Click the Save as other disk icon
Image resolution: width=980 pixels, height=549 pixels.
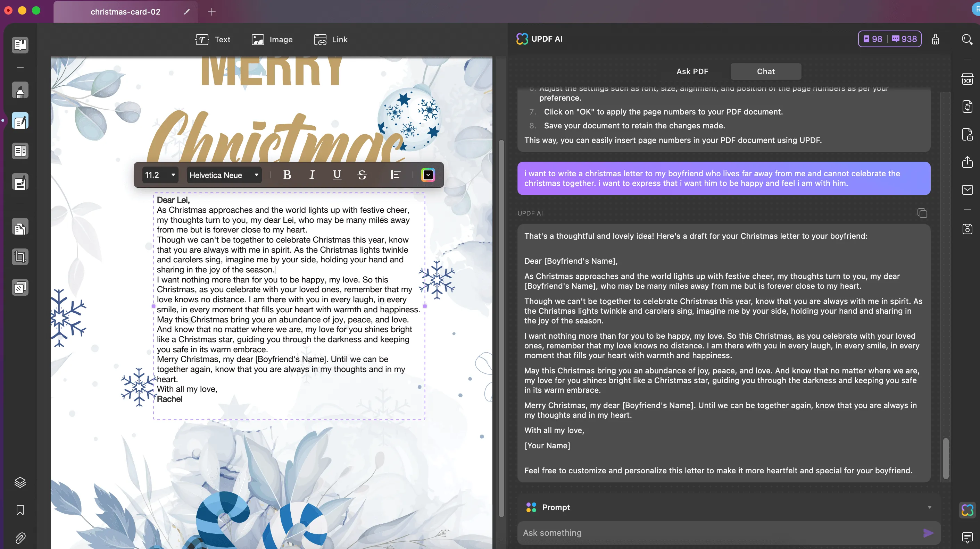[x=967, y=229]
